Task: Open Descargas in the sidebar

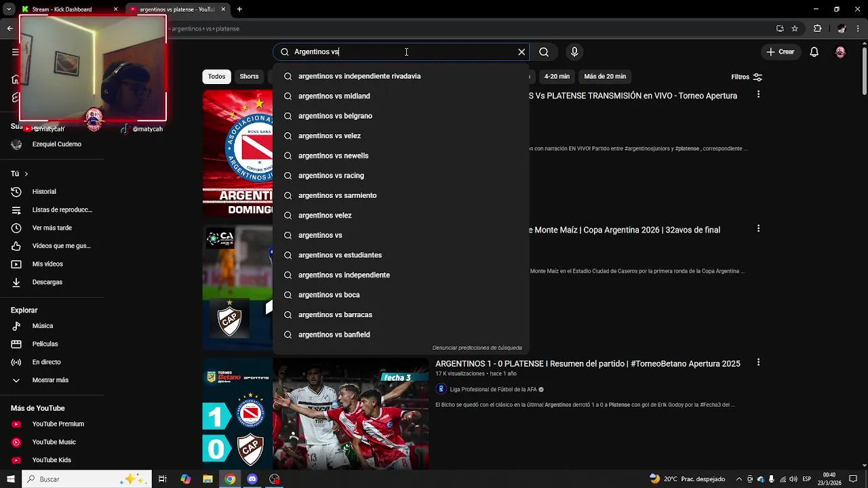Action: [52, 282]
